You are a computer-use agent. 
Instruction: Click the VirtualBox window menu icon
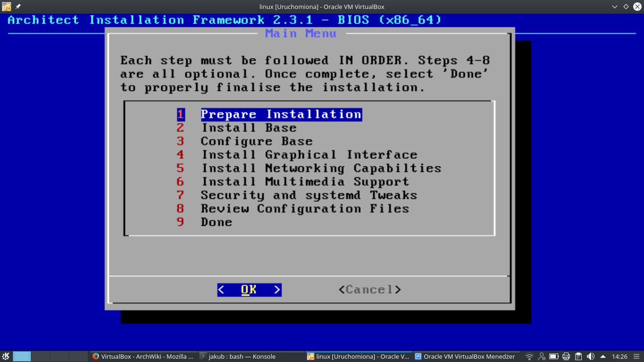[x=7, y=7]
